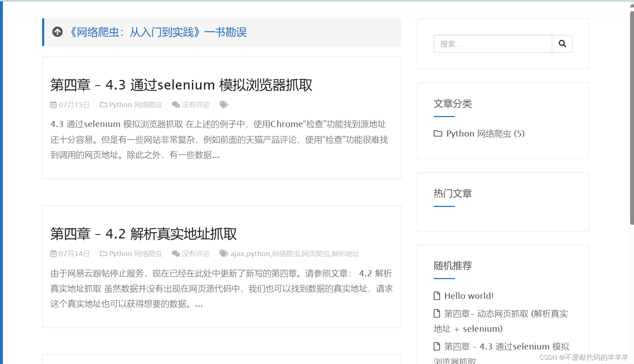Click the back-to-top arrow icon in the header
The height and width of the screenshot is (364, 634).
(x=57, y=32)
